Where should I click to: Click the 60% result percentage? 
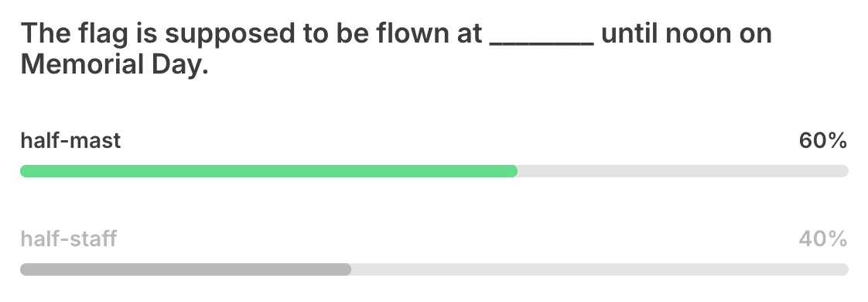(x=822, y=141)
